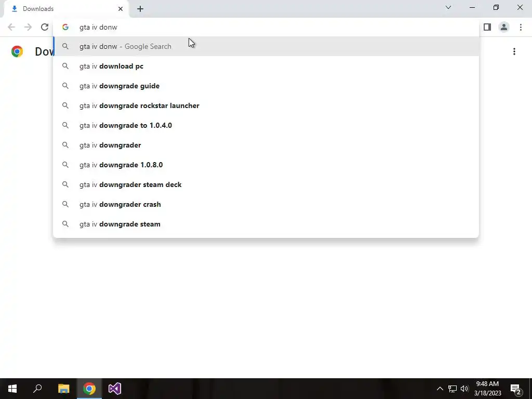Viewport: 532px width, 399px height.
Task: Click search icon beside 'downgrade guide' suggestion
Action: tap(65, 86)
